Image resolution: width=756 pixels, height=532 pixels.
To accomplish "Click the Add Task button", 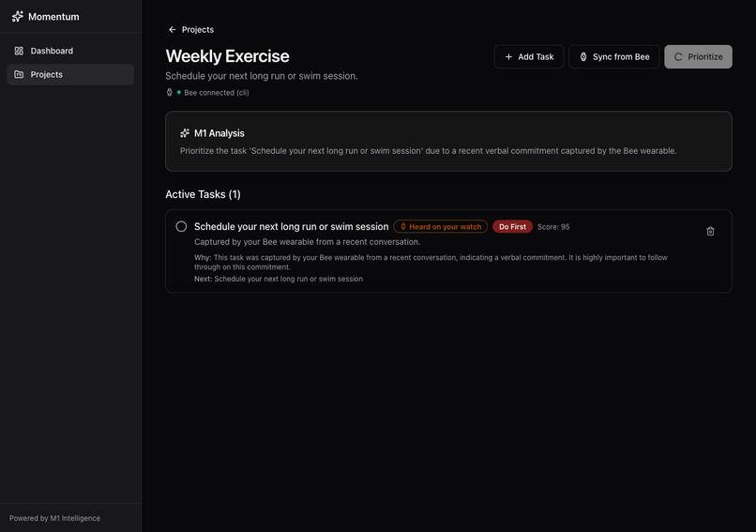I will tap(529, 57).
